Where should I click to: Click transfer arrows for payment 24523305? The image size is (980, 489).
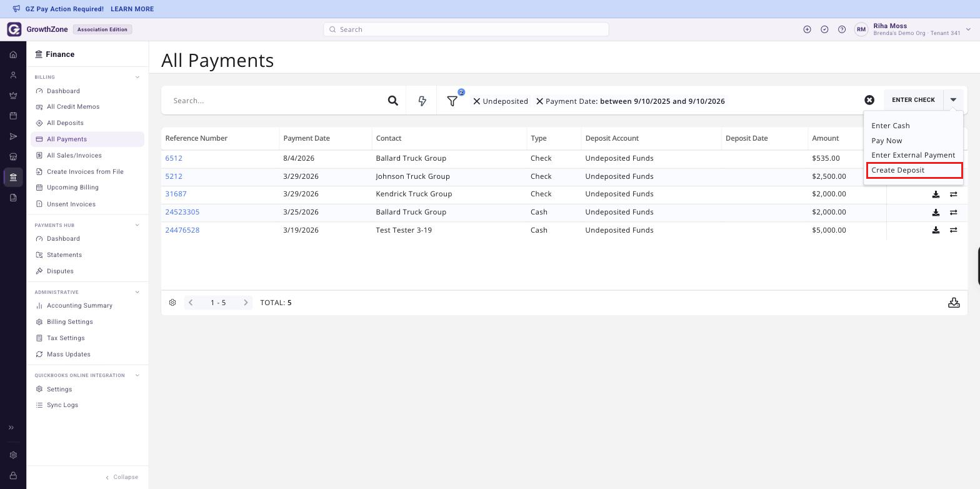coord(953,213)
